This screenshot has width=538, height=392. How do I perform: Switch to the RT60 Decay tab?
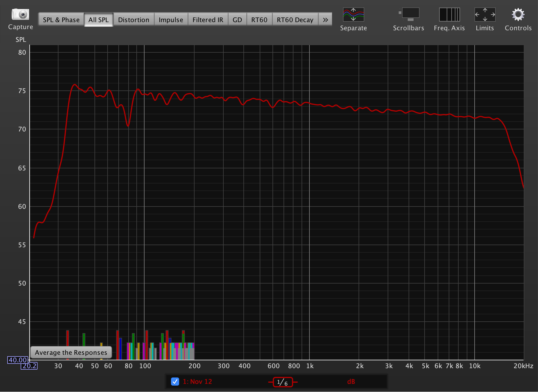[x=295, y=19]
